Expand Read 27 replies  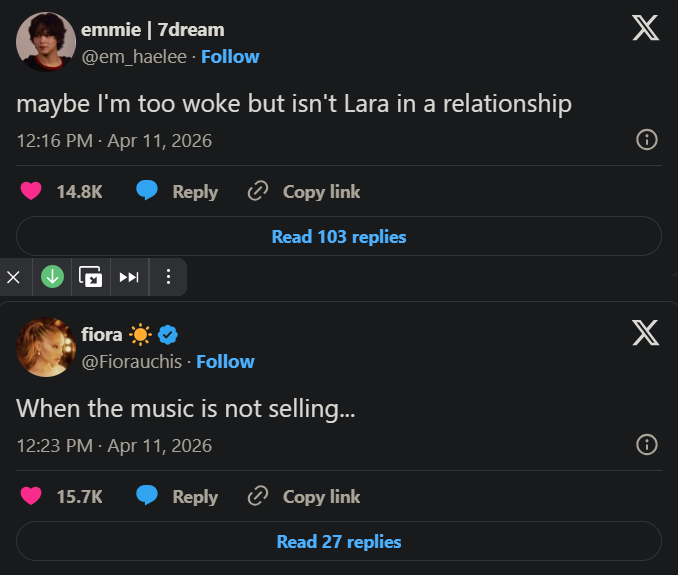[339, 542]
